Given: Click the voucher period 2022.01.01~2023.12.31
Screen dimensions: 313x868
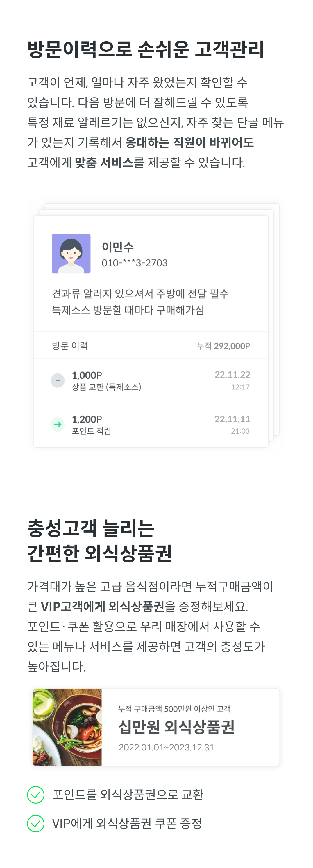Looking at the screenshot, I should tap(166, 747).
